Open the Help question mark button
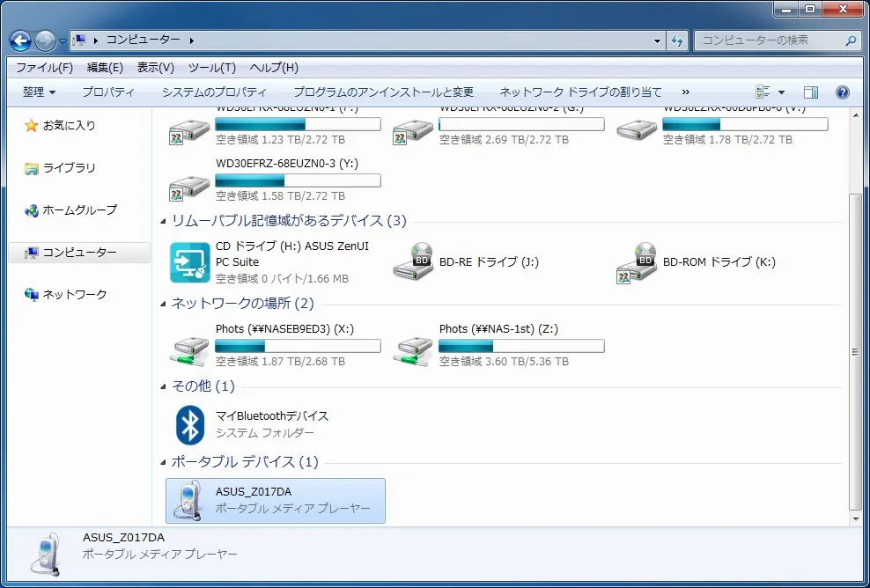Image resolution: width=870 pixels, height=588 pixels. [842, 92]
